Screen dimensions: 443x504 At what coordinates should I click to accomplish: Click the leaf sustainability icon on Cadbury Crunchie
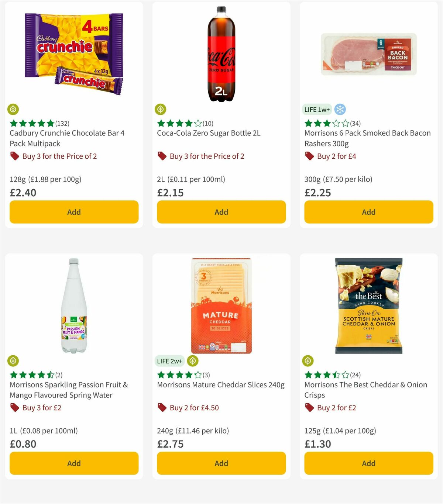pyautogui.click(x=13, y=109)
